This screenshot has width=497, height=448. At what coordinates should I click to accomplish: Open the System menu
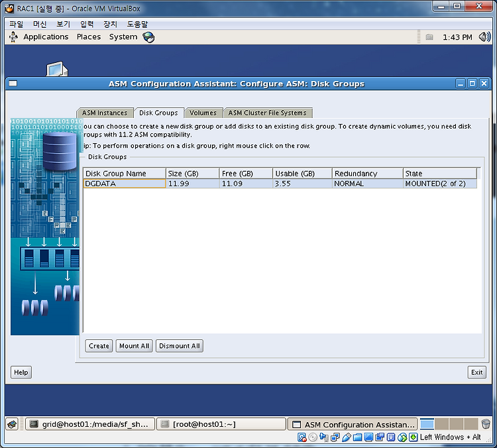pos(123,37)
